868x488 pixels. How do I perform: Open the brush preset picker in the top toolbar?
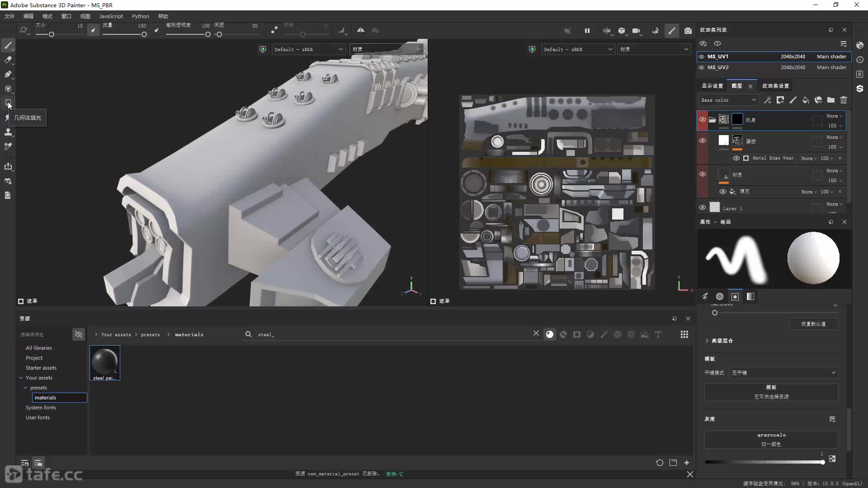pyautogui.click(x=24, y=31)
